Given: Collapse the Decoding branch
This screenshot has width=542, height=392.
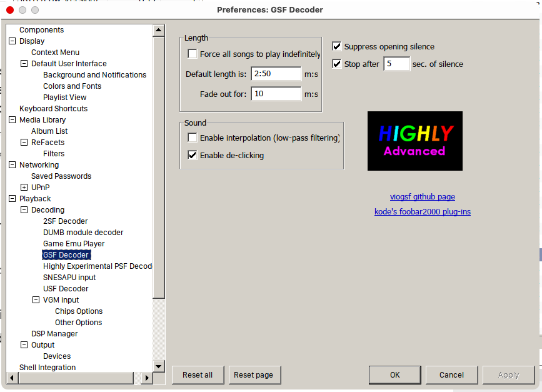Looking at the screenshot, I should [x=24, y=210].
